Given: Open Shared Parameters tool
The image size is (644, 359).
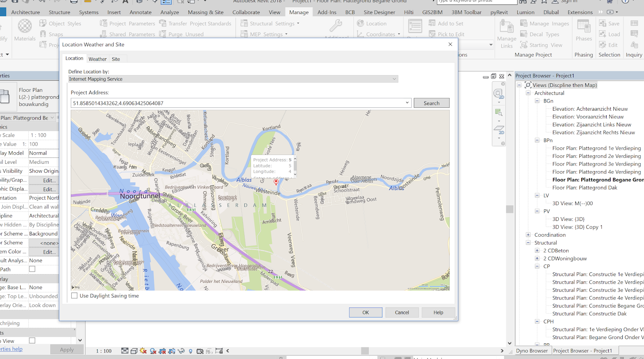Looking at the screenshot, I should tap(128, 34).
